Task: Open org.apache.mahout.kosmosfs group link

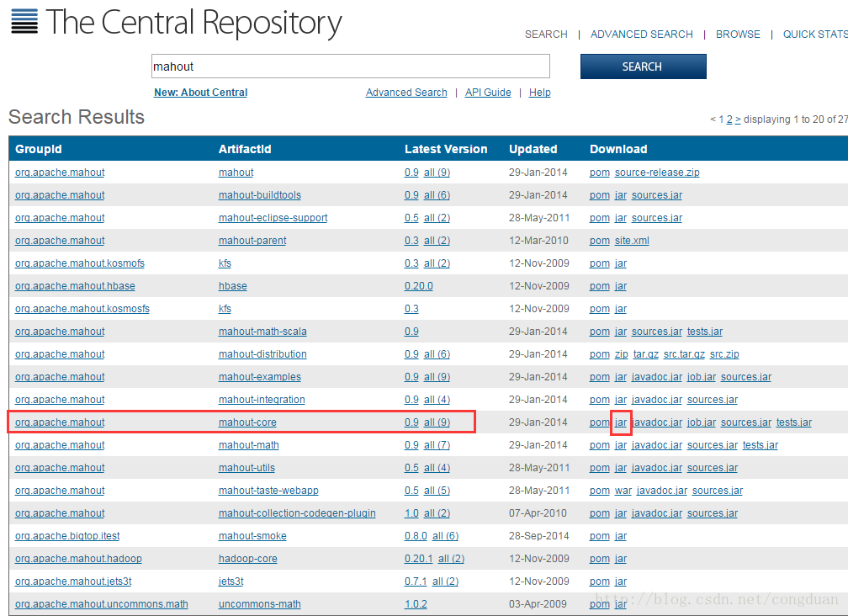Action: click(82, 309)
